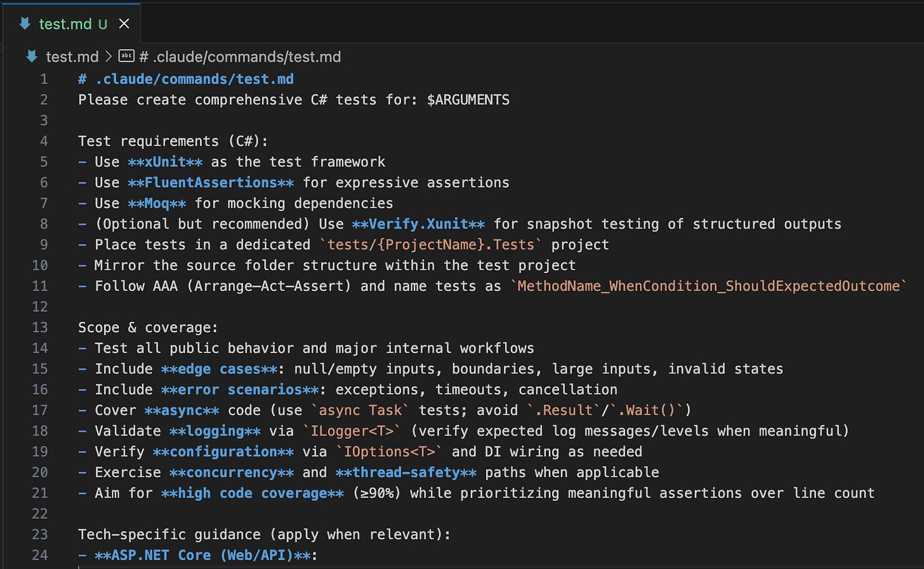Click 'Tech-specific guidance' line 23 text
The width and height of the screenshot is (924, 569).
[264, 535]
